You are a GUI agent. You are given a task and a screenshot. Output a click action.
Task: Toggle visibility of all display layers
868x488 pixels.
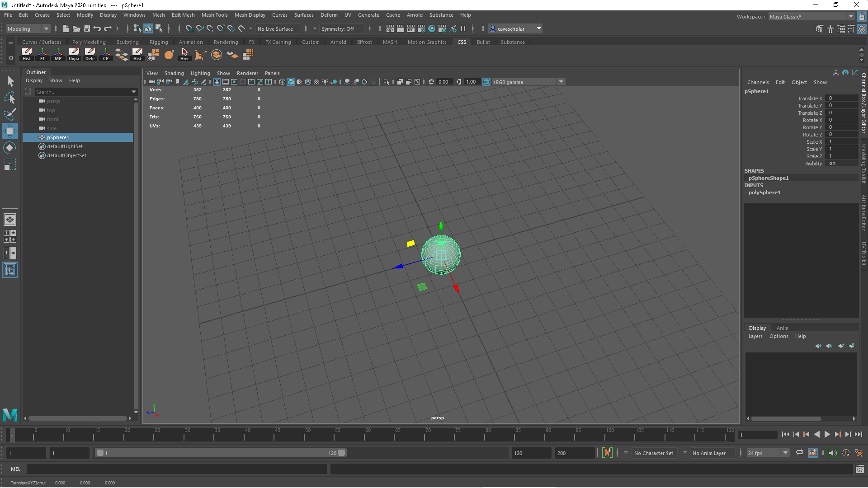coord(852,346)
